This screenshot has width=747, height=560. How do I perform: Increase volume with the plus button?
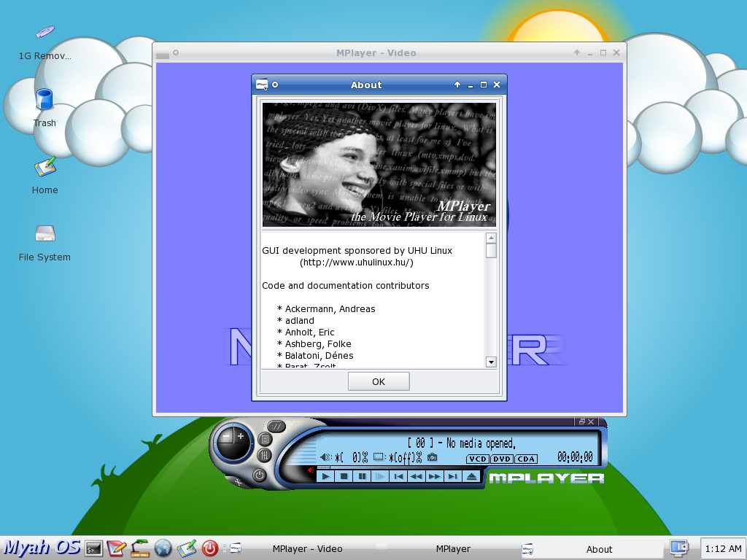[x=241, y=436]
